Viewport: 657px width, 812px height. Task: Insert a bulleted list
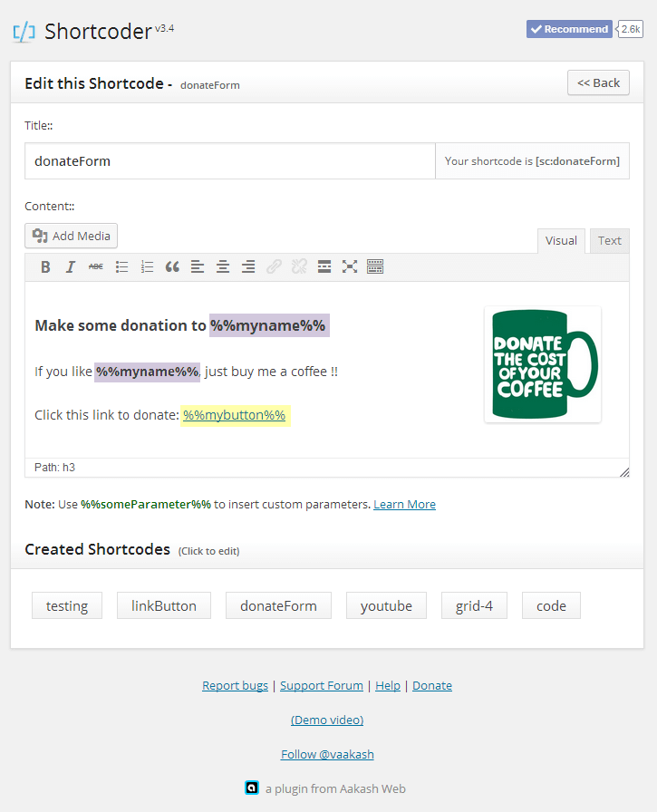[121, 266]
